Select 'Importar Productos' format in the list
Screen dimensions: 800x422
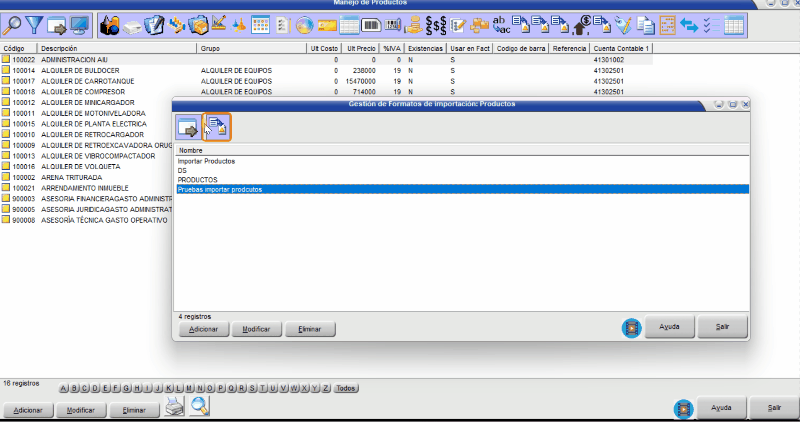[x=206, y=161]
